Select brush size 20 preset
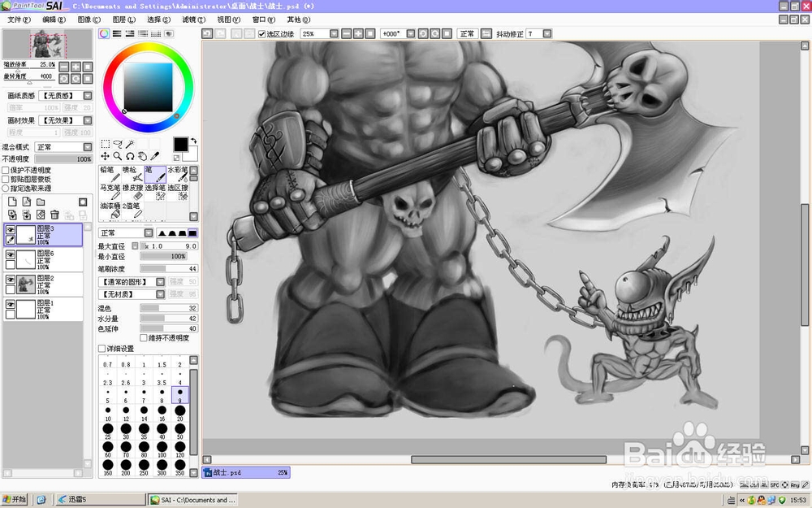Viewport: 812px width, 508px height. pos(179,413)
